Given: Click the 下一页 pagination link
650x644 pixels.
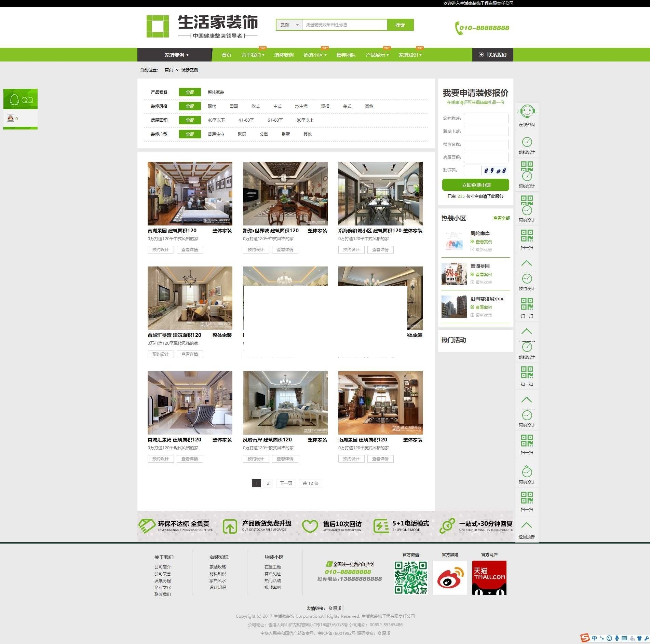Looking at the screenshot, I should (x=286, y=483).
